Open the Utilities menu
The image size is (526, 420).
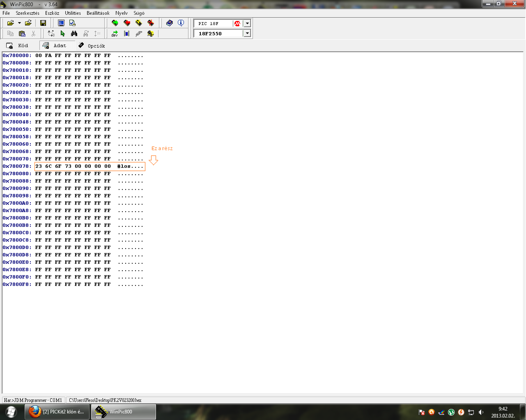(73, 13)
